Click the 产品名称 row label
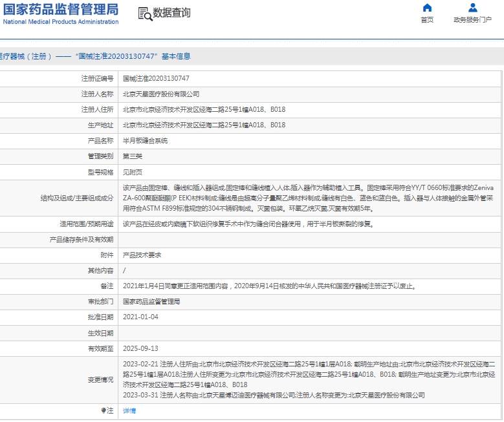This screenshot has width=504, height=422. 101,141
